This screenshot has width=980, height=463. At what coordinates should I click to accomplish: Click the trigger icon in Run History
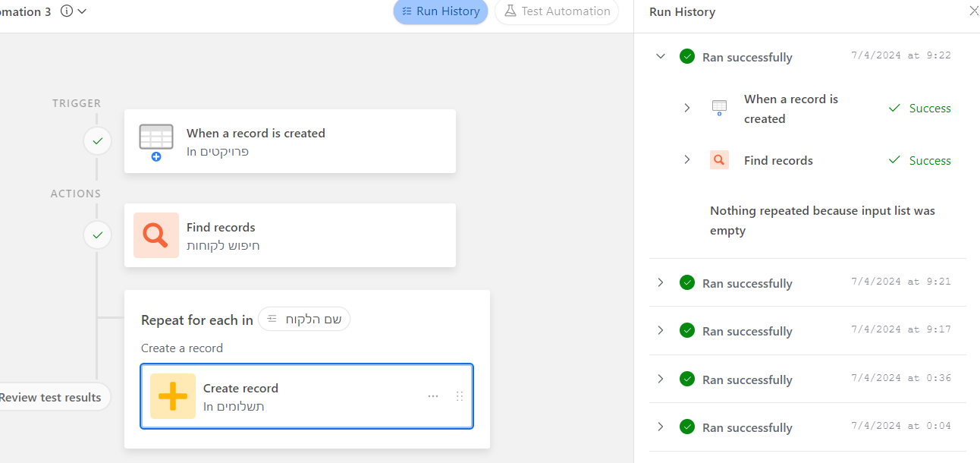click(x=719, y=108)
